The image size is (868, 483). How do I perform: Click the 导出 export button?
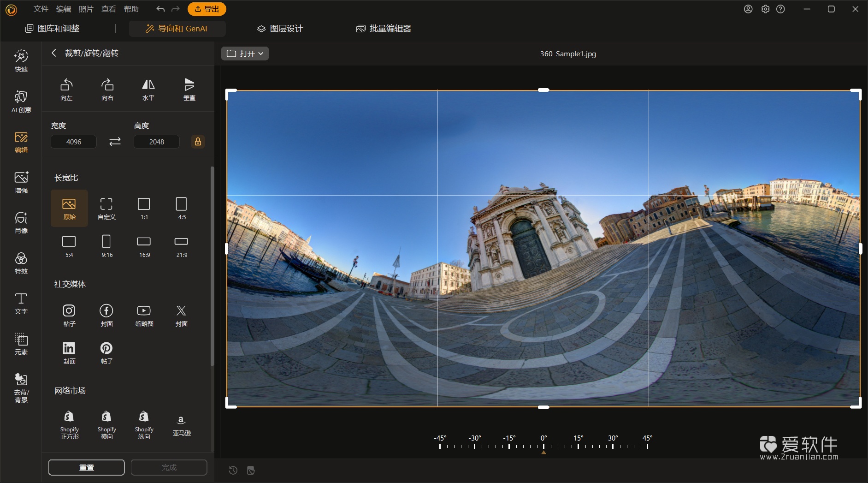pyautogui.click(x=207, y=9)
